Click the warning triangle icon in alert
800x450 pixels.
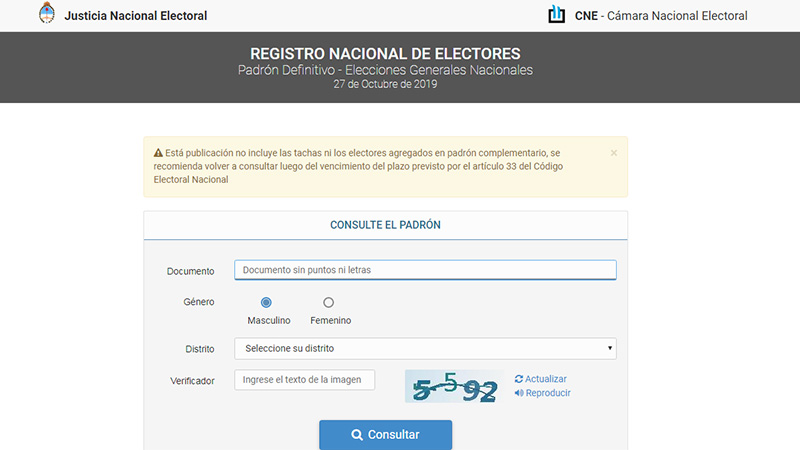[158, 153]
